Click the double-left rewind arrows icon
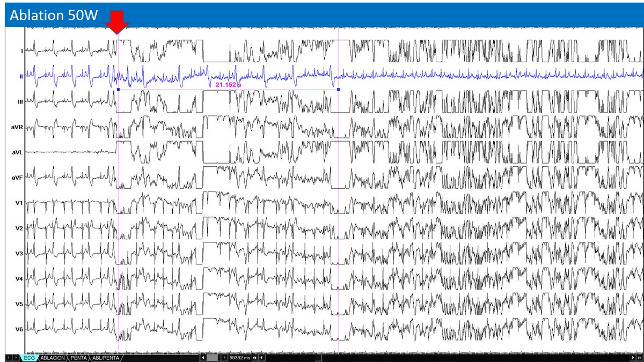This screenshot has height=362, width=644. 254,358
